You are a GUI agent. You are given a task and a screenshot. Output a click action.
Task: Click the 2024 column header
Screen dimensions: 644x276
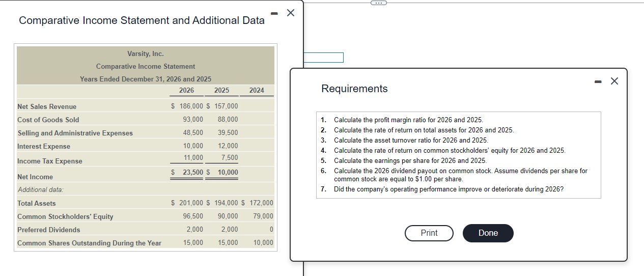[x=257, y=90]
